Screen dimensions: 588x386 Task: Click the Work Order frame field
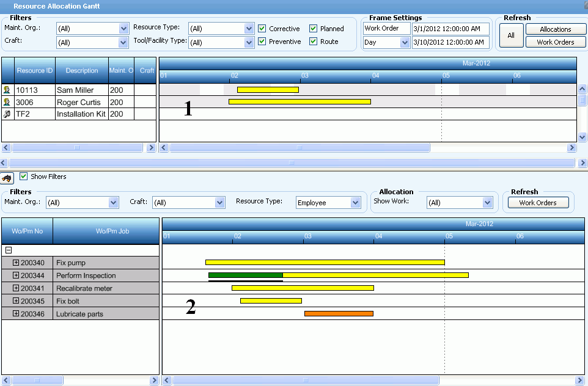(387, 29)
